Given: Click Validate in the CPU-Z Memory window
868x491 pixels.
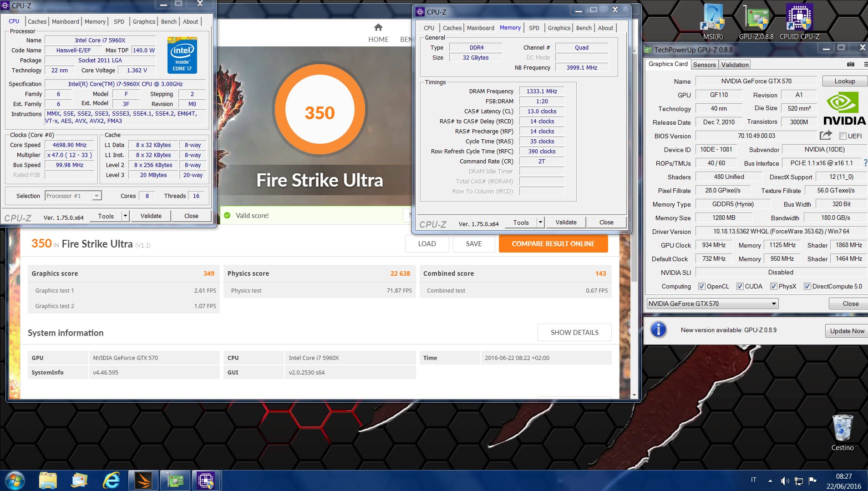Looking at the screenshot, I should tap(566, 222).
